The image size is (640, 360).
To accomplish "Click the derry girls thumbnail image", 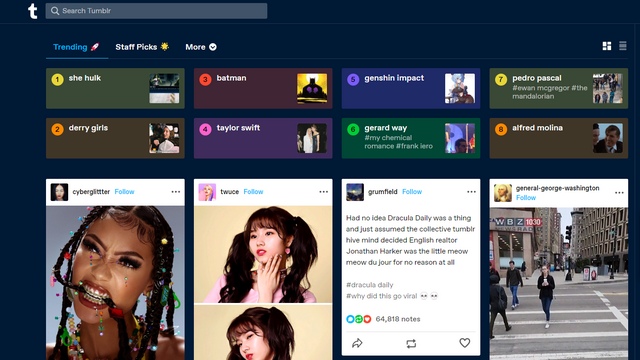I will click(x=164, y=138).
